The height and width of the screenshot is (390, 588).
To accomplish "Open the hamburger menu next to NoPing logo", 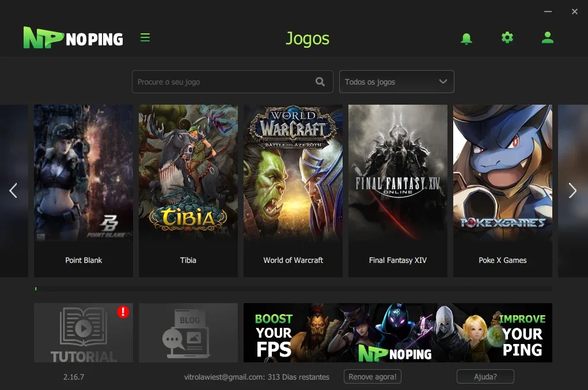I will 145,37.
